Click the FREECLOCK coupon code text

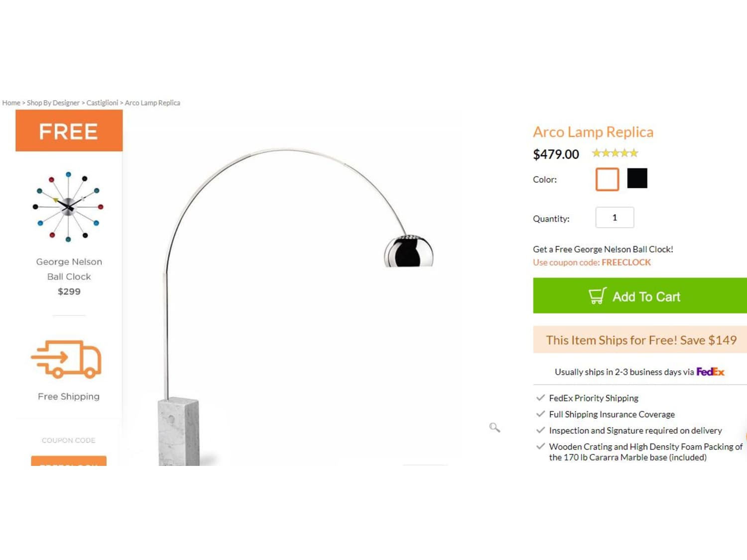(626, 262)
